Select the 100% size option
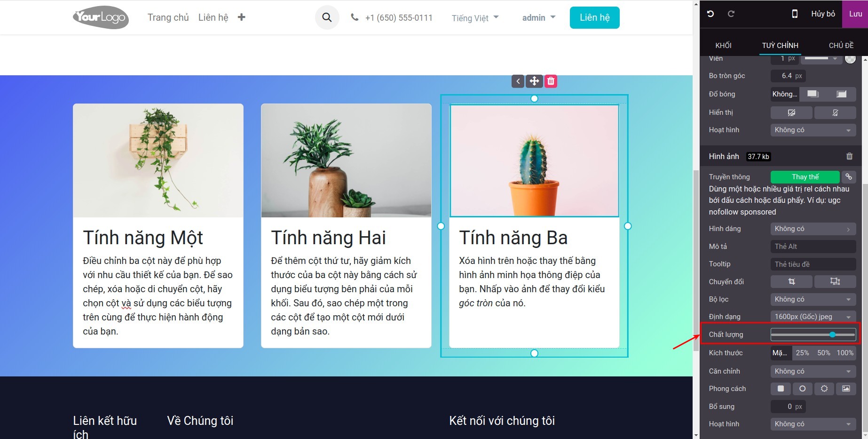This screenshot has width=868, height=439. (845, 353)
